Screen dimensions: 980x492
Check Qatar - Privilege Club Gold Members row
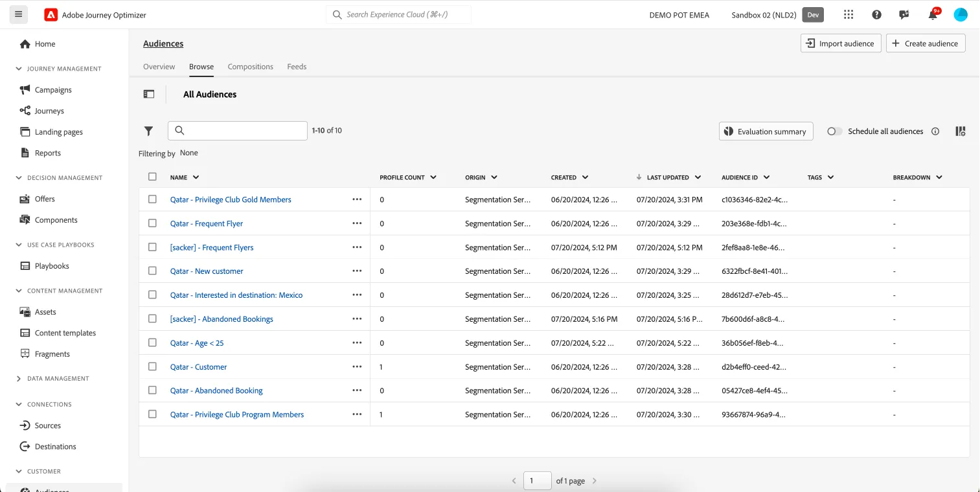(152, 199)
